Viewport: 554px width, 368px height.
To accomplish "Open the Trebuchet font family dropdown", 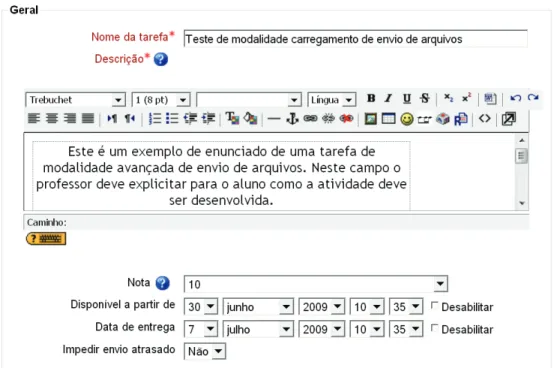I will [x=76, y=100].
